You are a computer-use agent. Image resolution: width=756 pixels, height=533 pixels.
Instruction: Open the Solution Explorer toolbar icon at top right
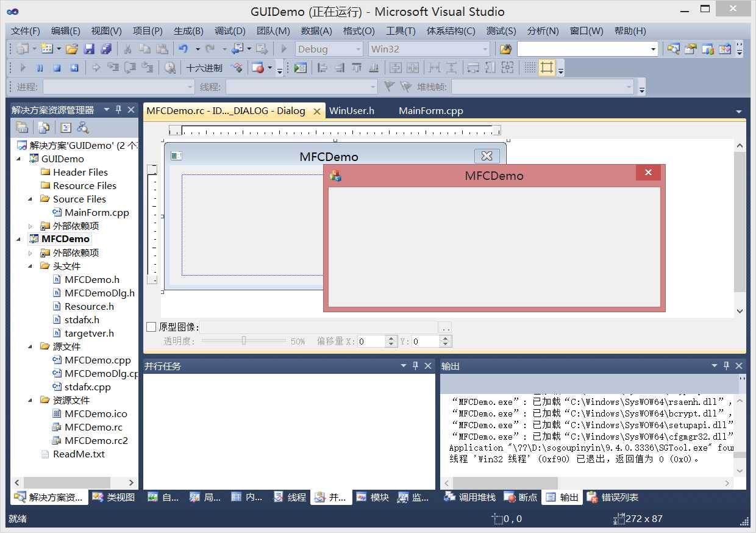click(x=673, y=49)
